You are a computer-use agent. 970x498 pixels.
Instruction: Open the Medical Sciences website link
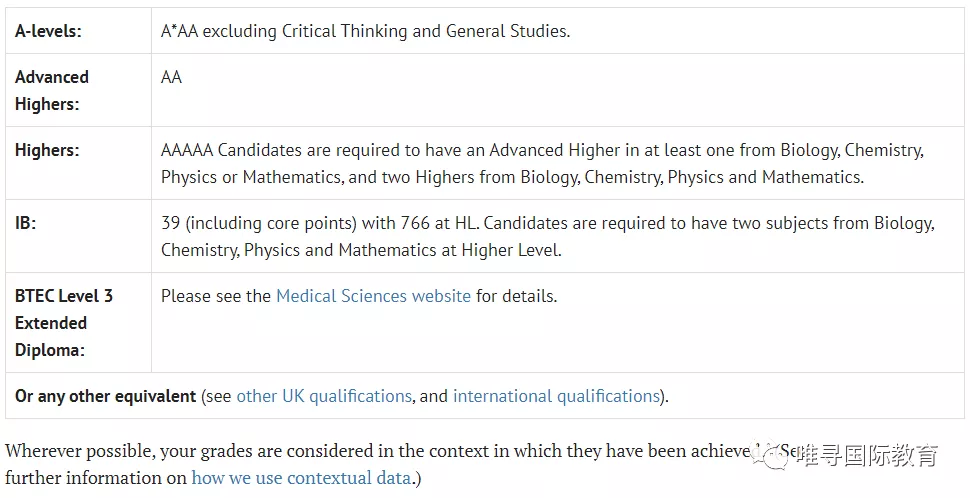373,296
